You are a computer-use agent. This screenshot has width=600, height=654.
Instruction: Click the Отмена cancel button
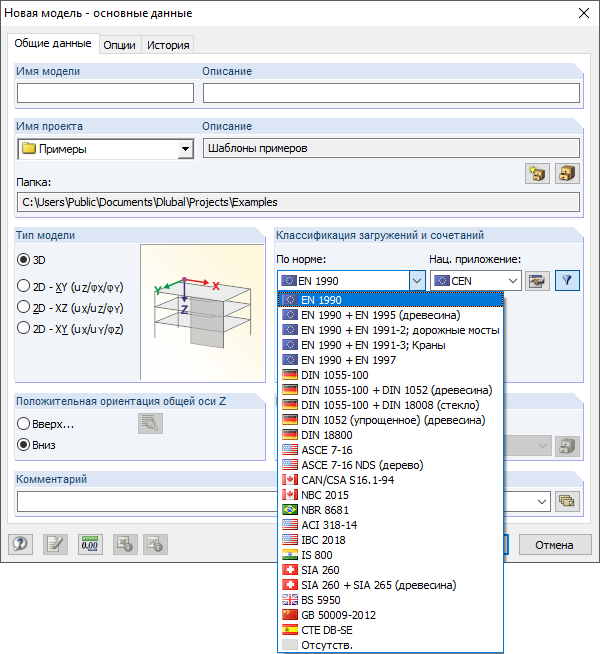click(555, 545)
